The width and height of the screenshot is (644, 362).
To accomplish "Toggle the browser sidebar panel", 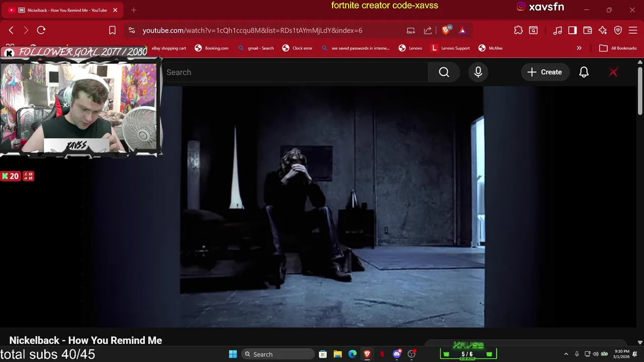I will pyautogui.click(x=573, y=30).
